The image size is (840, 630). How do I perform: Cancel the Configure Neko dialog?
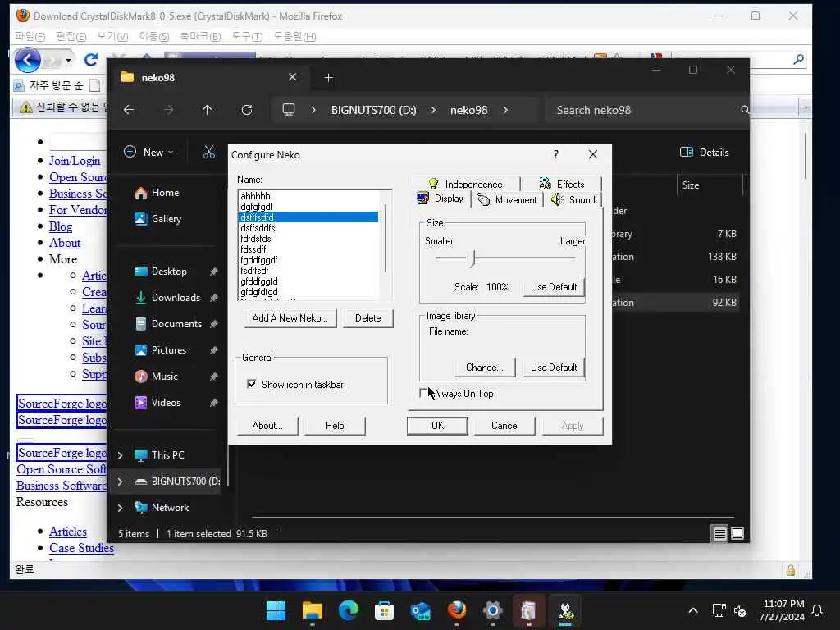(504, 426)
